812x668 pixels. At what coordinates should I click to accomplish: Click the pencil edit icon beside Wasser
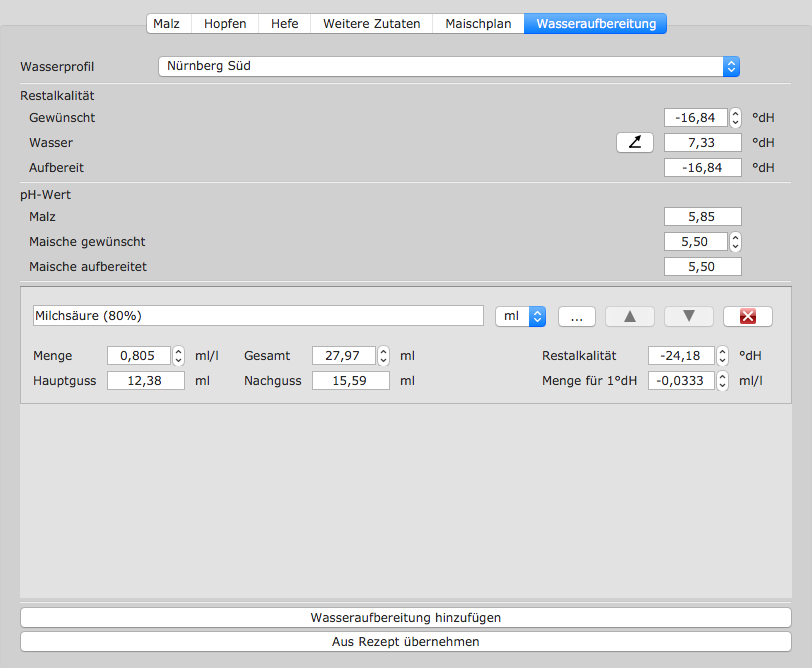click(634, 143)
